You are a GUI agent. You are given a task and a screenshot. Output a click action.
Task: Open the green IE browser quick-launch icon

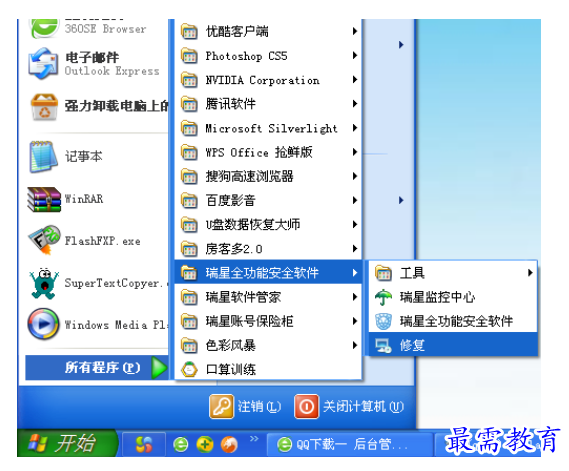pyautogui.click(x=181, y=445)
